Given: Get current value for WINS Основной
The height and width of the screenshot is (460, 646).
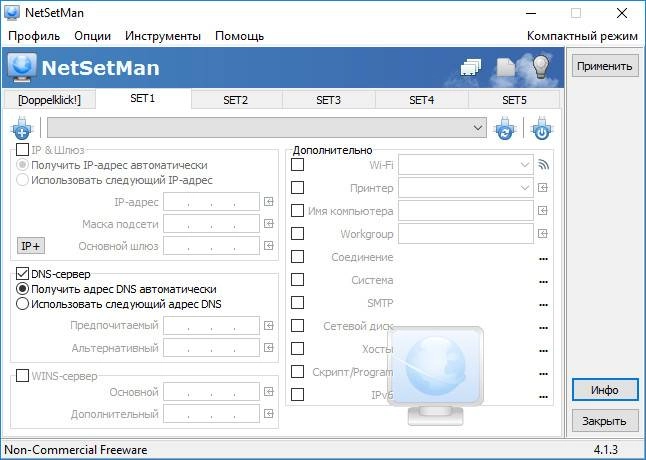Looking at the screenshot, I should click(x=269, y=392).
